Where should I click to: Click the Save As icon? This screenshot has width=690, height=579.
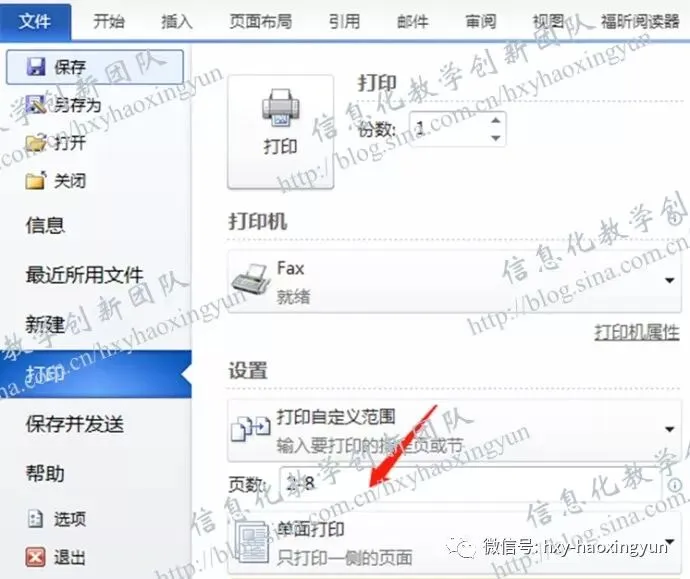36,104
